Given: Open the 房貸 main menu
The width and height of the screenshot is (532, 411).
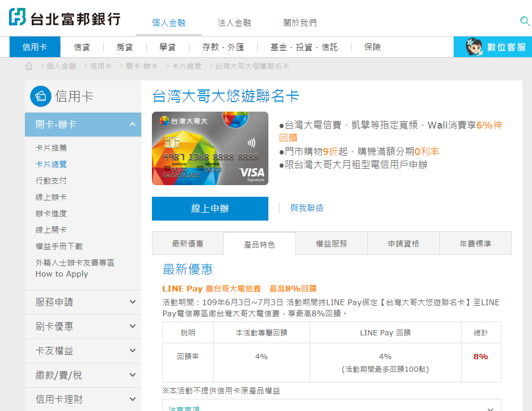Looking at the screenshot, I should pyautogui.click(x=124, y=47).
